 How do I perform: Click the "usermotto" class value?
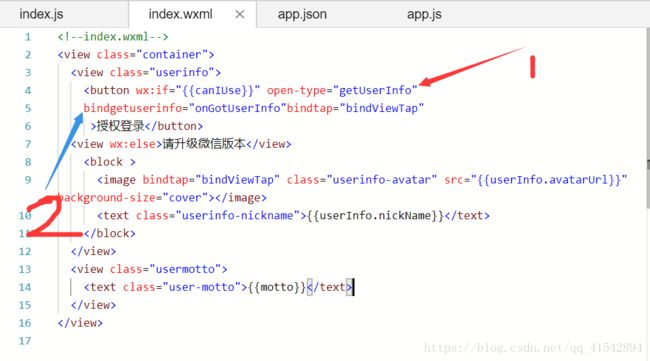[185, 269]
